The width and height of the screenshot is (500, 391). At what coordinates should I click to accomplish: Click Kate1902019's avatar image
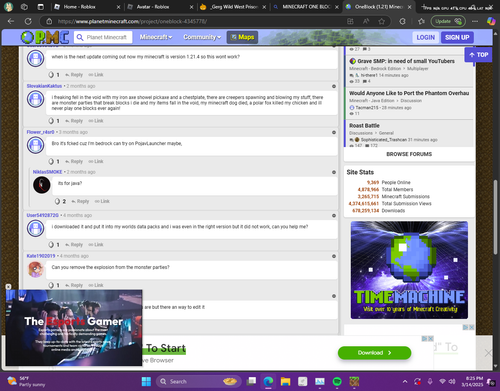click(36, 269)
